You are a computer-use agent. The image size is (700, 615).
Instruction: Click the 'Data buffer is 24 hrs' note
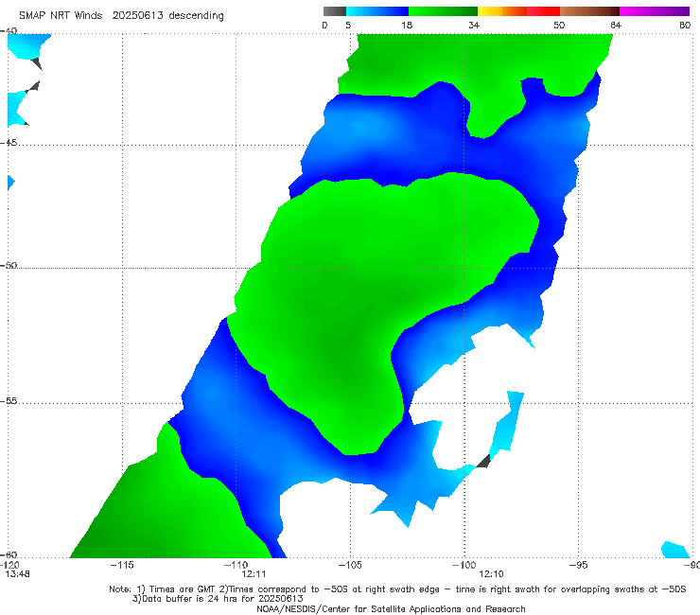(x=218, y=599)
